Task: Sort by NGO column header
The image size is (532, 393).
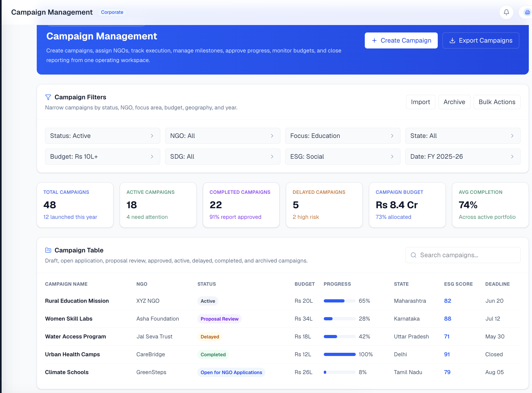Action: 142,284
